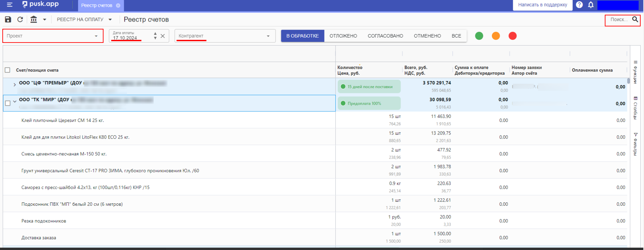This screenshot has height=250, width=644.
Task: Tick the select-all header checkbox
Action: (7, 70)
